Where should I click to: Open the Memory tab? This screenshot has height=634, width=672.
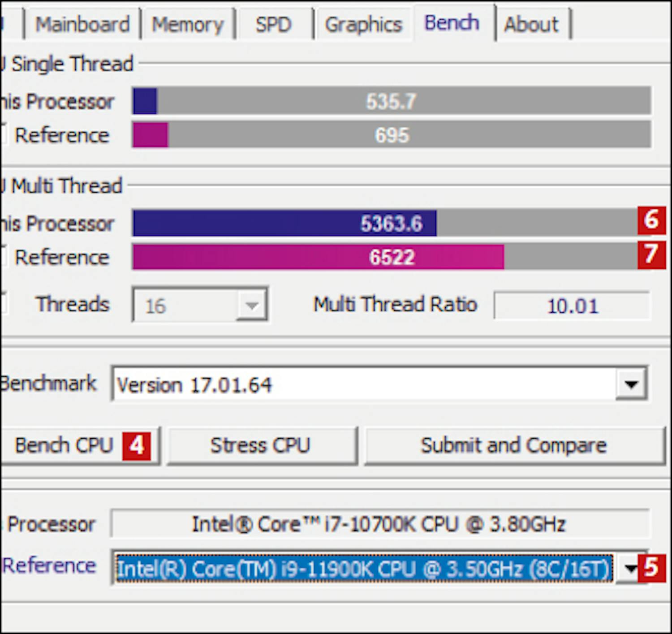[187, 24]
